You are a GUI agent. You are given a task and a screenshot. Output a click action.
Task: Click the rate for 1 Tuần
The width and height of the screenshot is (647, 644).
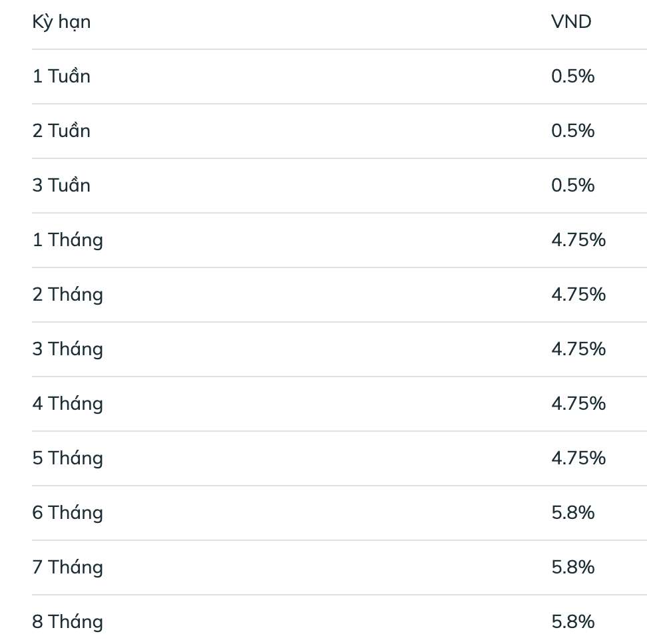tap(572, 77)
